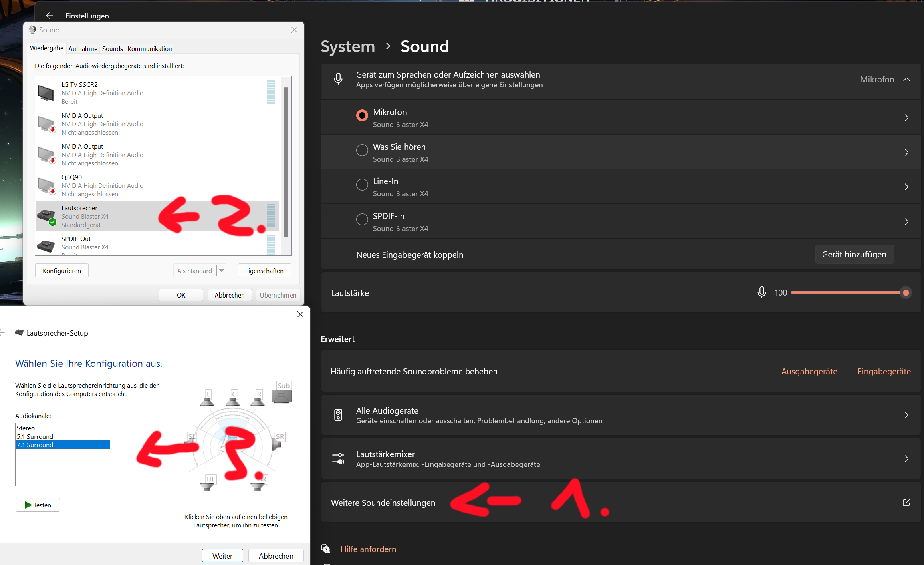Select the Was Sie hören radio button
The image size is (924, 565).
pos(362,150)
